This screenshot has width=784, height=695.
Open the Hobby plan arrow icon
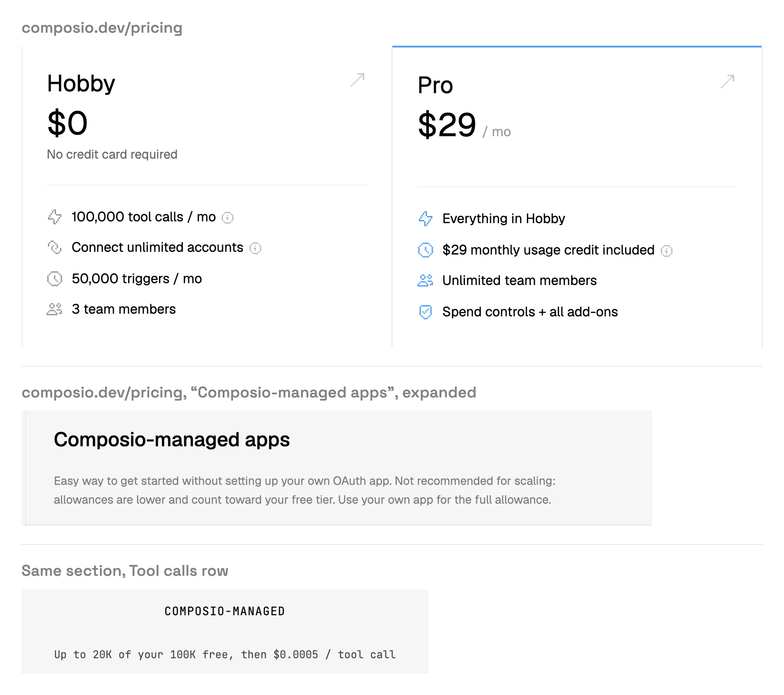[x=358, y=80]
